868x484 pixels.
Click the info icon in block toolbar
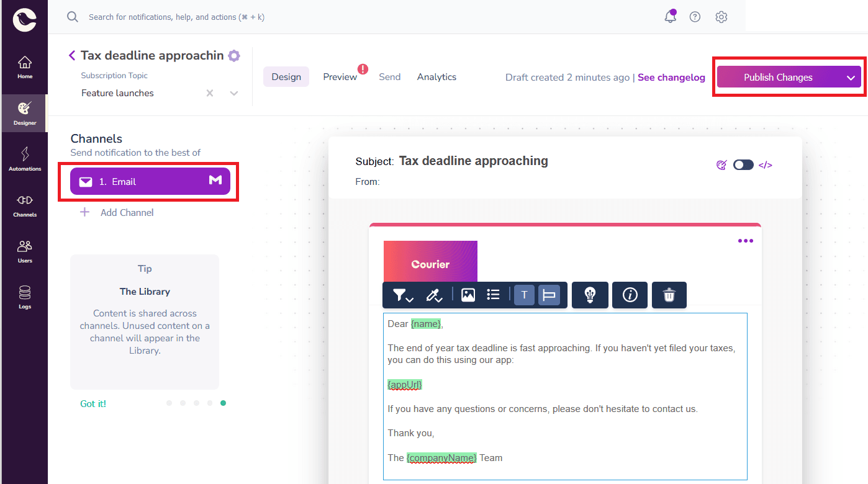[x=630, y=295]
